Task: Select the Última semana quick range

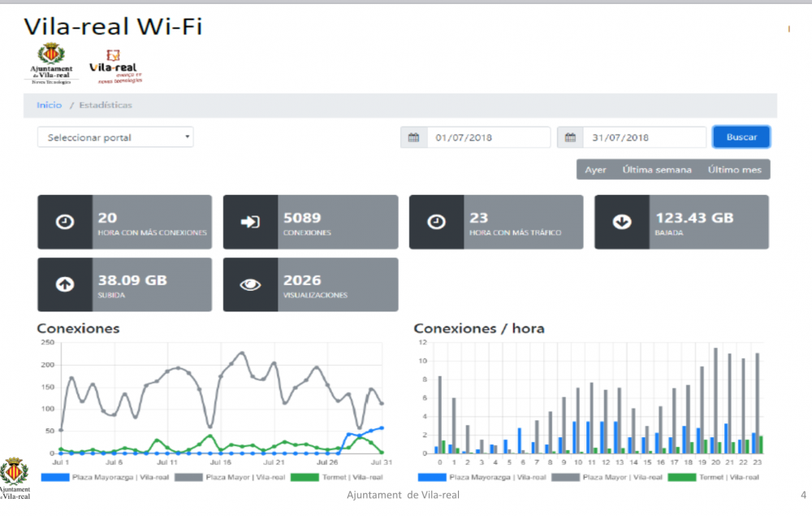Action: (x=657, y=170)
